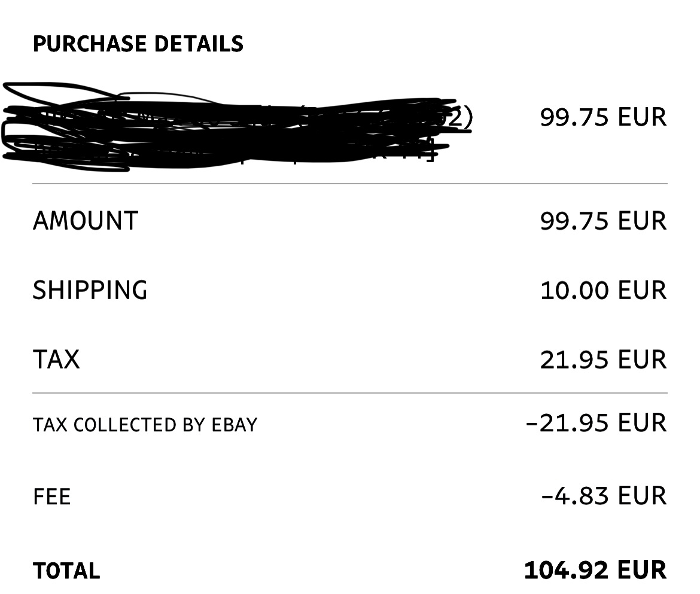The height and width of the screenshot is (594, 700).
Task: Select the item price 99.75 EUR
Action: point(603,117)
